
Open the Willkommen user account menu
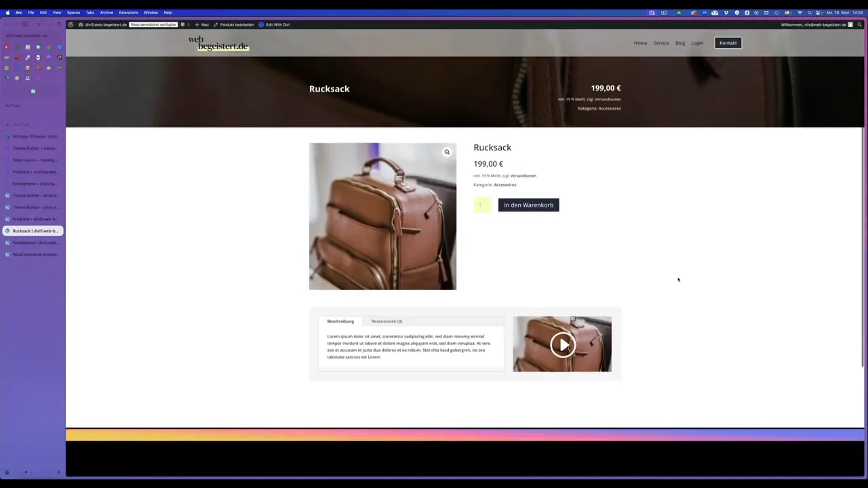(813, 24)
